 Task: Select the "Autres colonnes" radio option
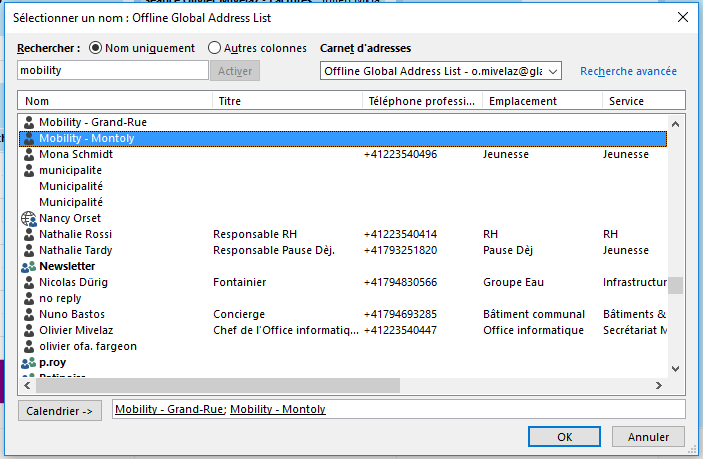(x=214, y=47)
